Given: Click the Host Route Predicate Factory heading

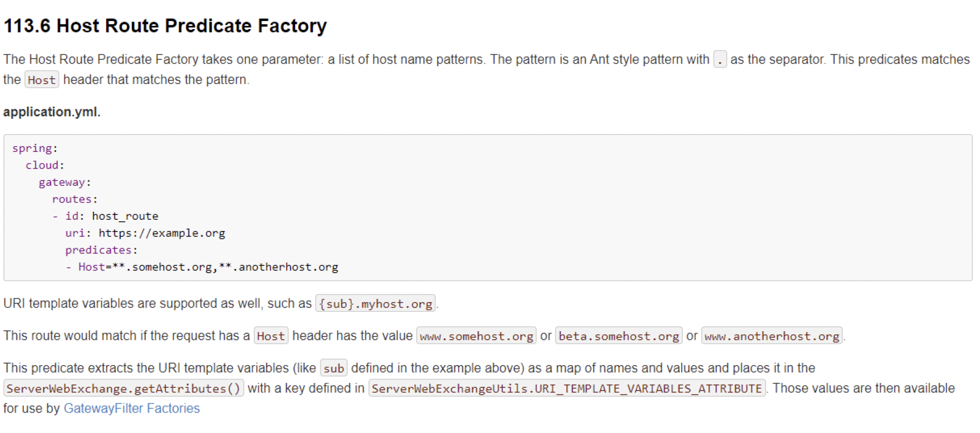Looking at the screenshot, I should [165, 26].
